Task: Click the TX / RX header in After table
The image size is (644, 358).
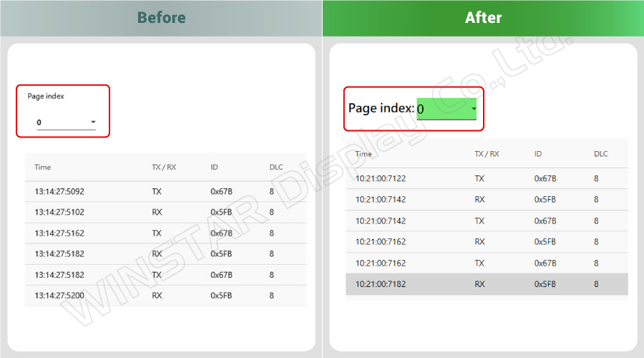Action: coord(487,154)
